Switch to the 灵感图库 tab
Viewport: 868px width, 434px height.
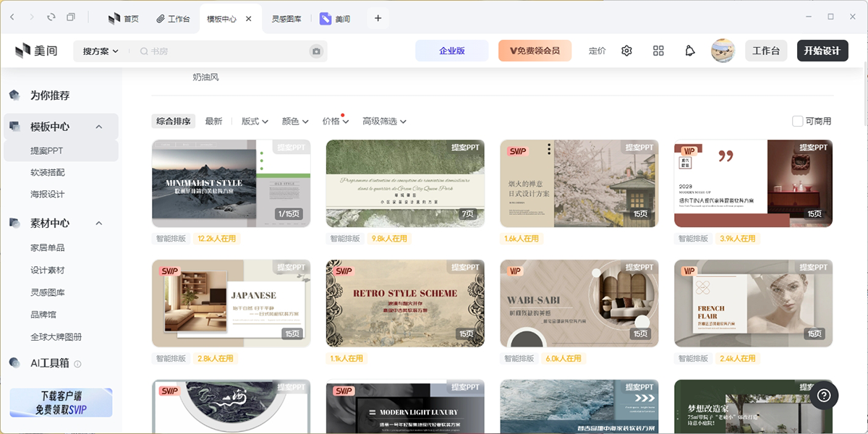point(286,19)
